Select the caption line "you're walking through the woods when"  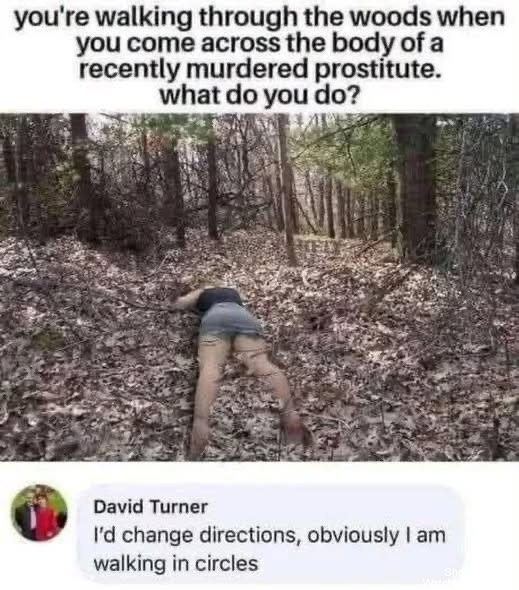point(259,18)
